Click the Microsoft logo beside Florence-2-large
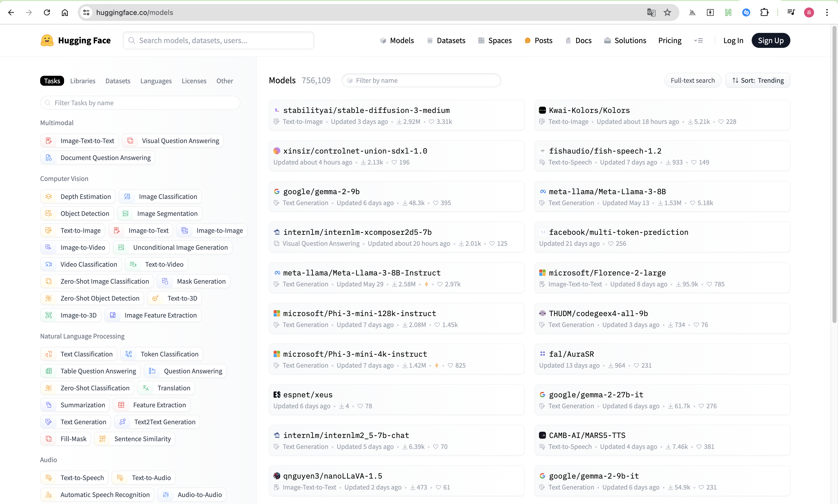This screenshot has width=838, height=504. pyautogui.click(x=542, y=273)
